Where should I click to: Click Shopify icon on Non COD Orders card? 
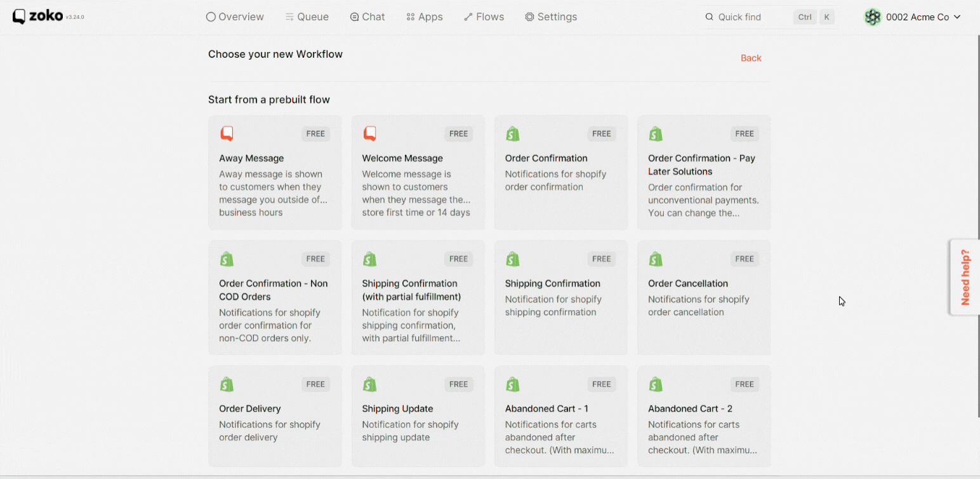click(x=227, y=259)
